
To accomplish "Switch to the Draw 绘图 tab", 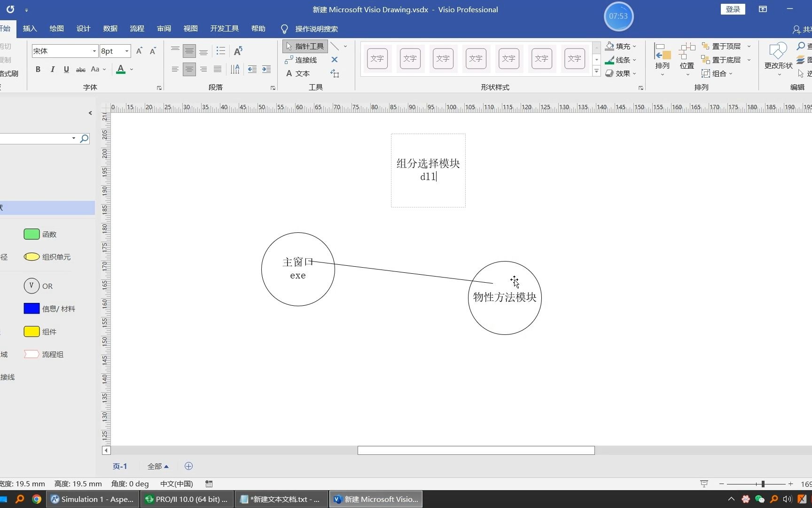I will pyautogui.click(x=56, y=29).
